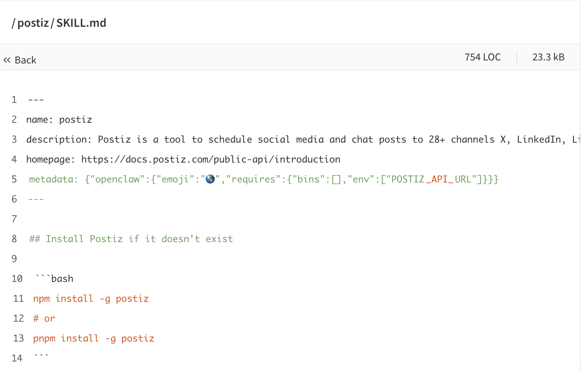Select the npm install -g postiz command
The image size is (588, 371).
(91, 298)
